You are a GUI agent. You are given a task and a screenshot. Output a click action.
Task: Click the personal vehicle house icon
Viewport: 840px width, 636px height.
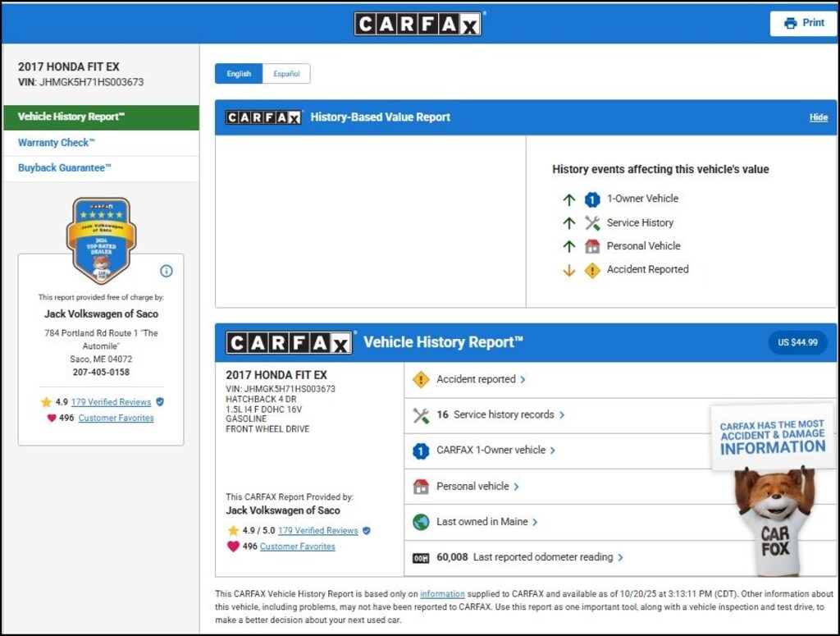421,487
